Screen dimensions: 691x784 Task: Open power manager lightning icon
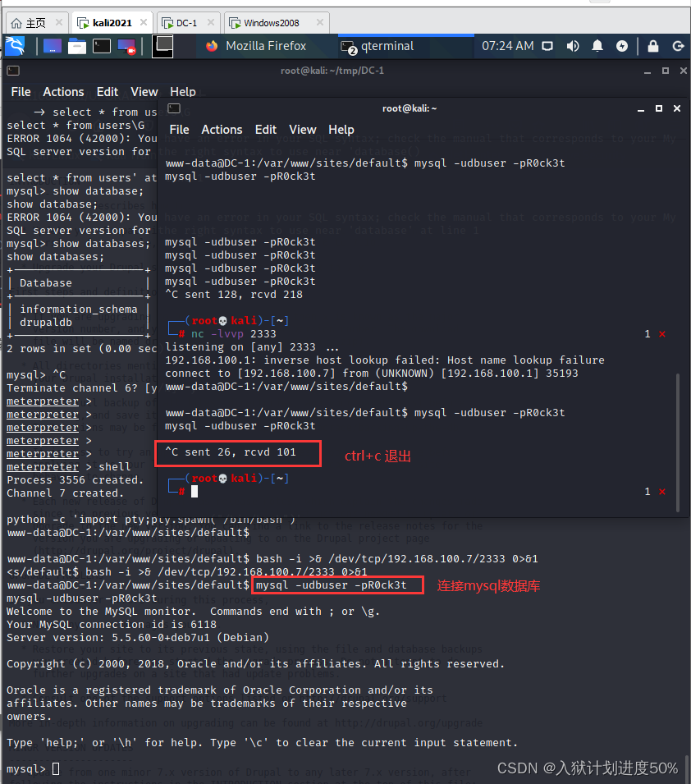point(621,46)
